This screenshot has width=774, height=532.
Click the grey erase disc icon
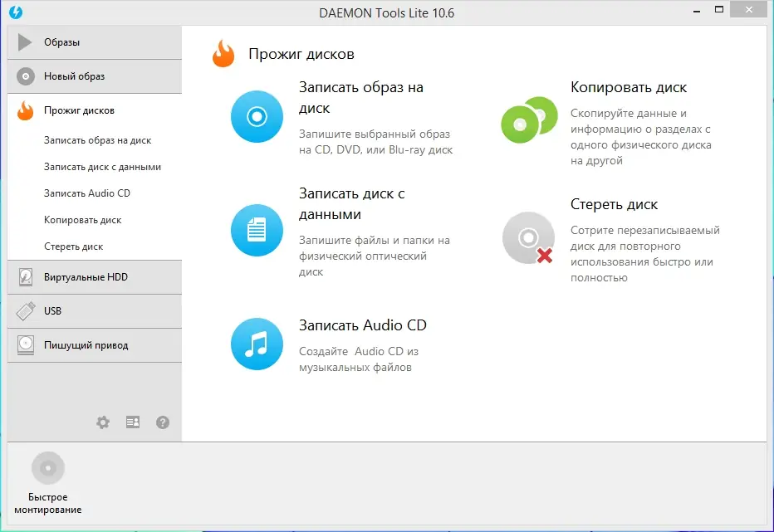coord(528,238)
